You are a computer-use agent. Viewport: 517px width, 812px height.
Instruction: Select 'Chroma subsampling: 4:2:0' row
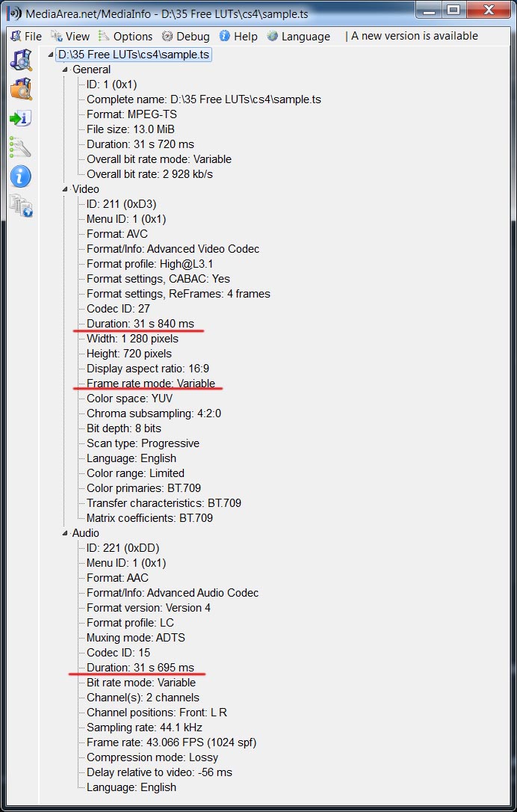pos(154,413)
